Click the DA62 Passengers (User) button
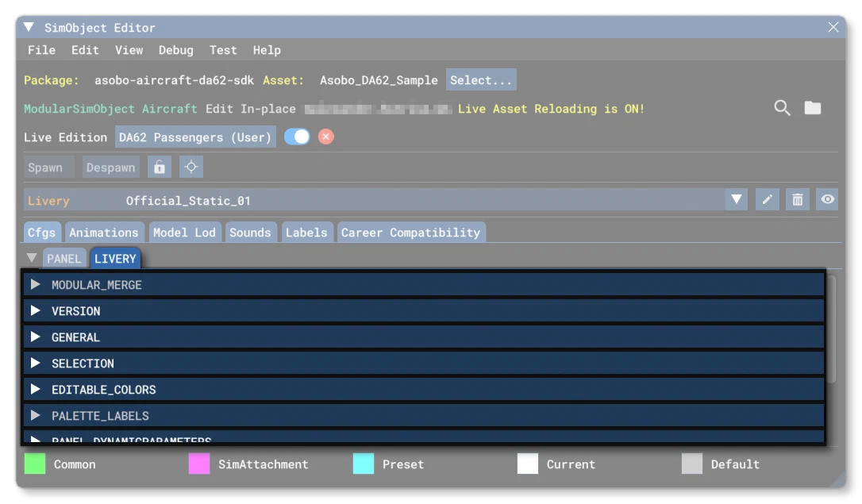 click(x=195, y=137)
